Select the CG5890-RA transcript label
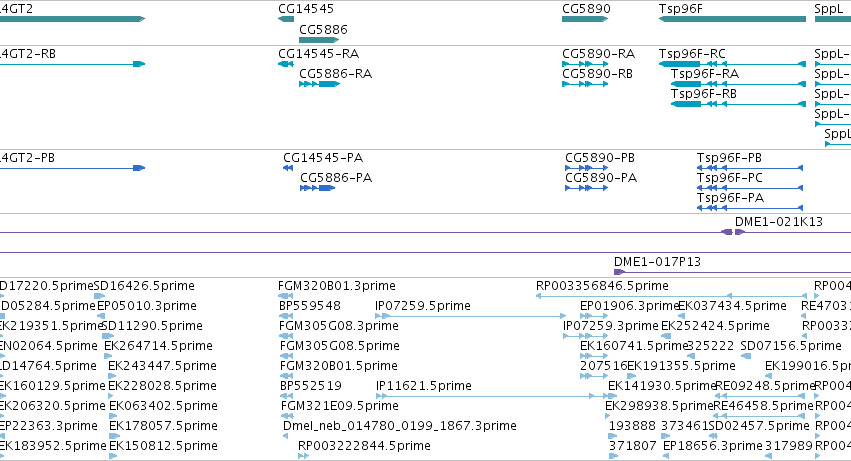The width and height of the screenshot is (851, 461). pos(599,54)
